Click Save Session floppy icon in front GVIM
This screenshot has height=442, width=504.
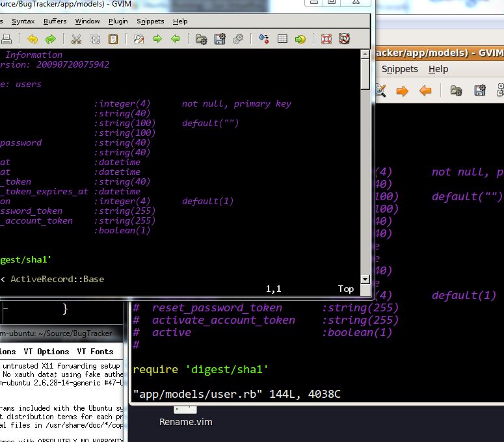point(220,39)
